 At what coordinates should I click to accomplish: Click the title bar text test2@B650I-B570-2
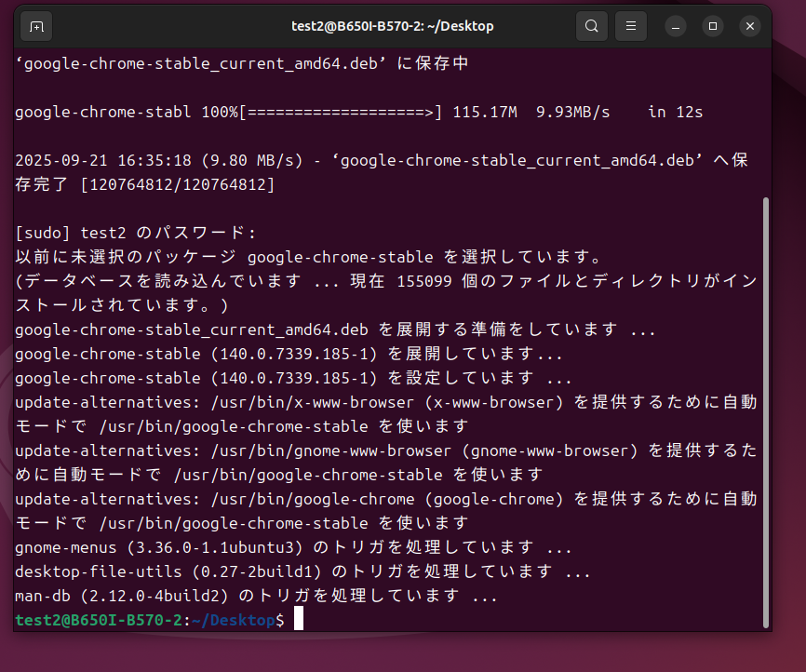(x=356, y=26)
